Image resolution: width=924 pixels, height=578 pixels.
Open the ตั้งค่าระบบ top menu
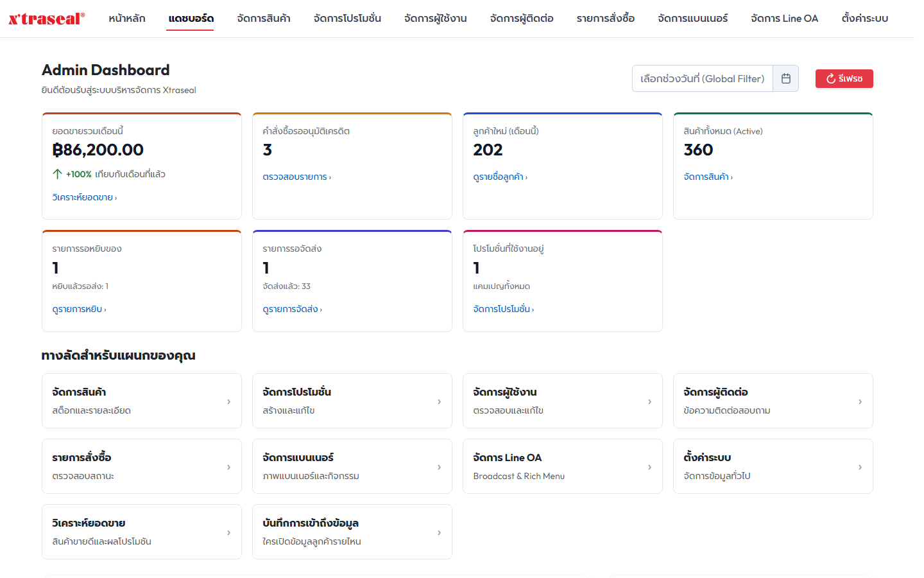(x=865, y=18)
